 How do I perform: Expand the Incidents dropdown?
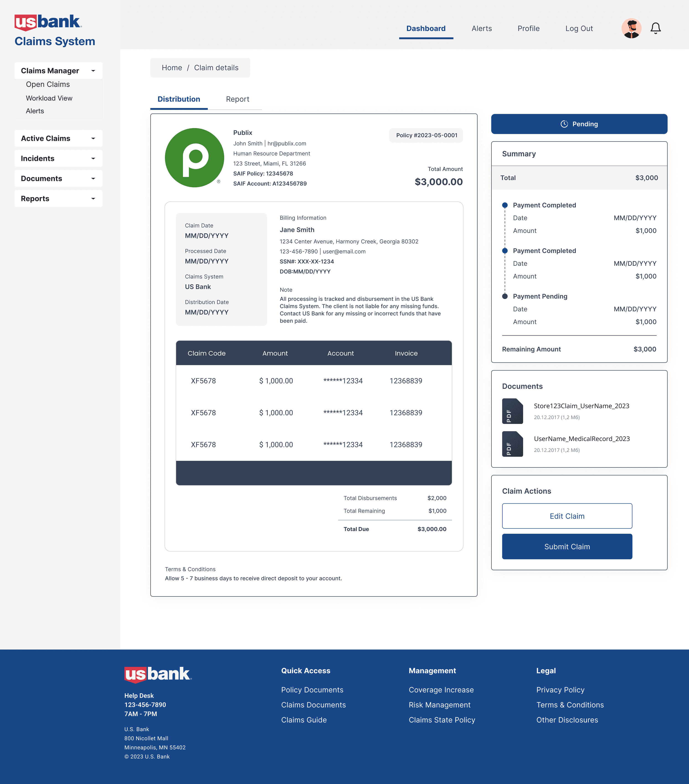(93, 158)
